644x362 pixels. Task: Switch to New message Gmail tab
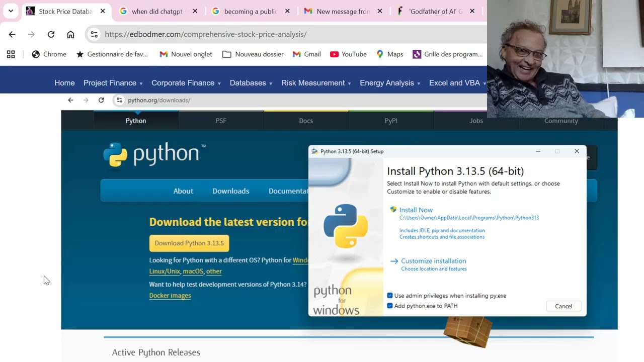click(x=343, y=11)
